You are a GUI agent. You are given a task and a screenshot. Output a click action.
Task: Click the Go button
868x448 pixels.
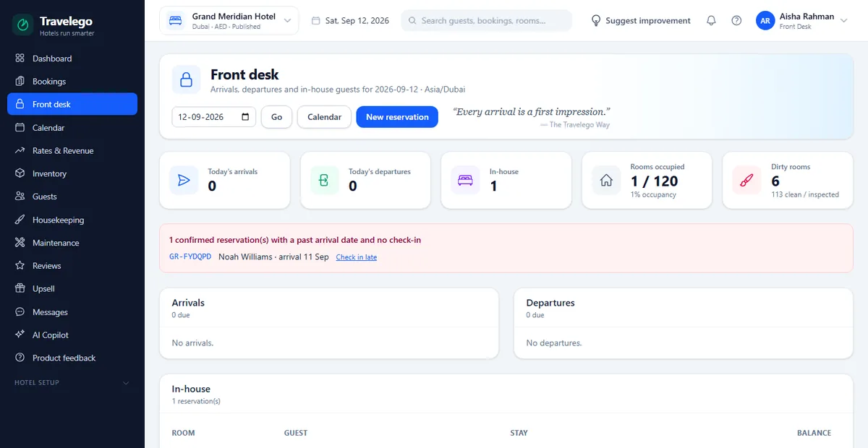click(x=276, y=117)
